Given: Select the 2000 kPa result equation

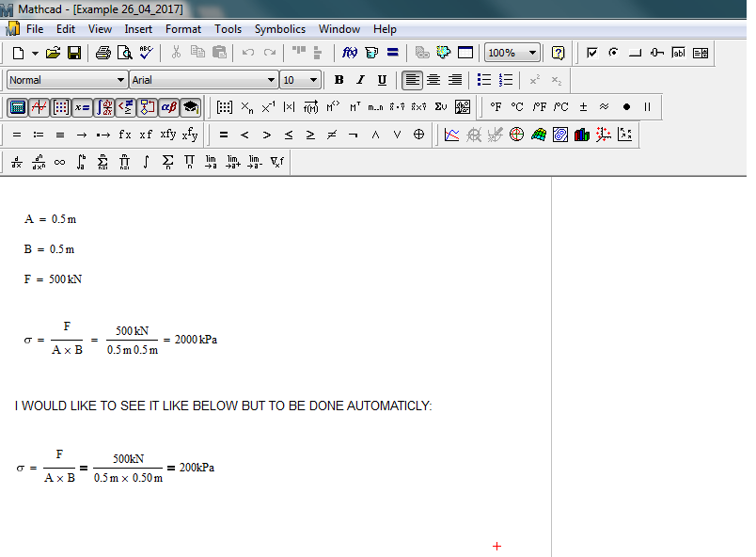Looking at the screenshot, I should 120,340.
